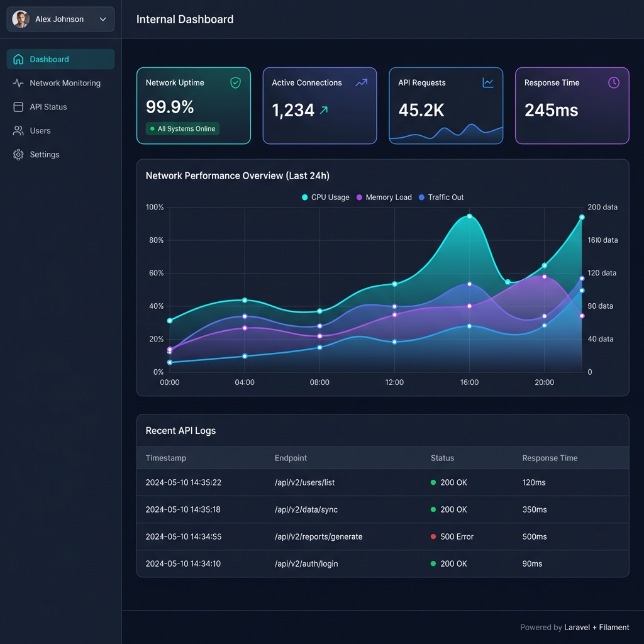Toggle the CPU Usage series in the legend
644x644 pixels.
click(x=325, y=197)
